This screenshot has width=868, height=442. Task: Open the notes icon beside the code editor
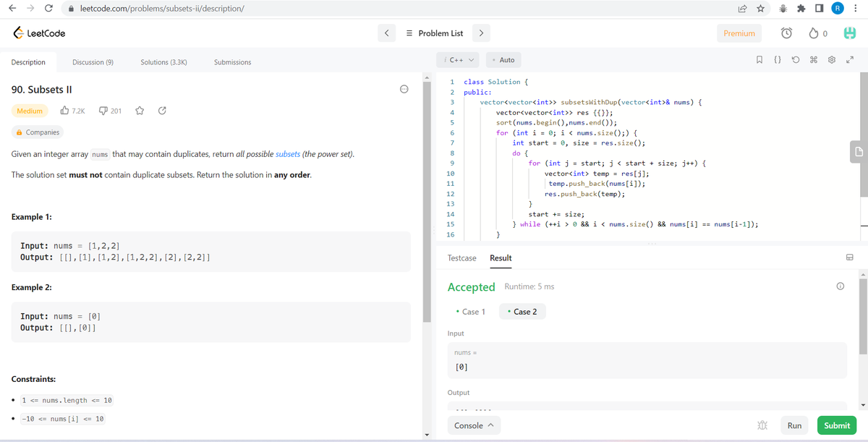click(859, 151)
